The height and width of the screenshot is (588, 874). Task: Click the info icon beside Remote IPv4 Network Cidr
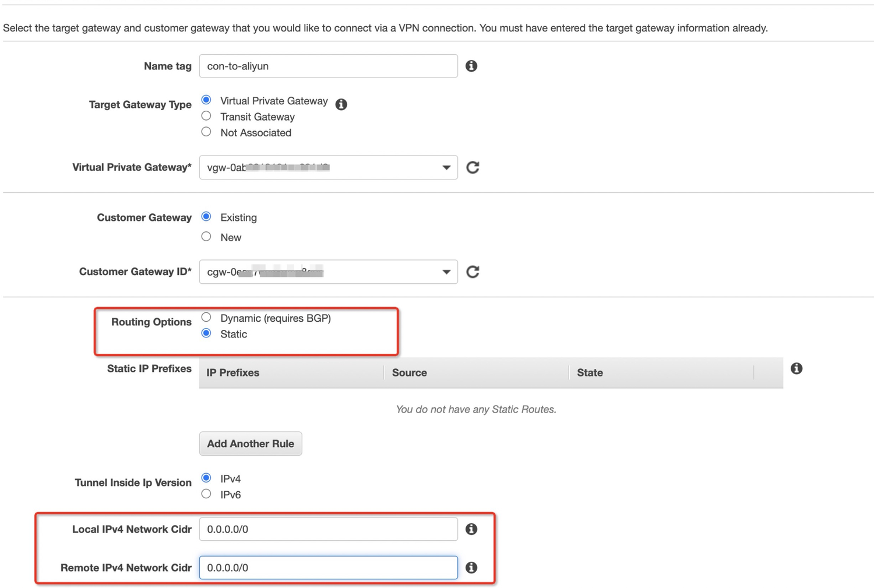(x=471, y=568)
